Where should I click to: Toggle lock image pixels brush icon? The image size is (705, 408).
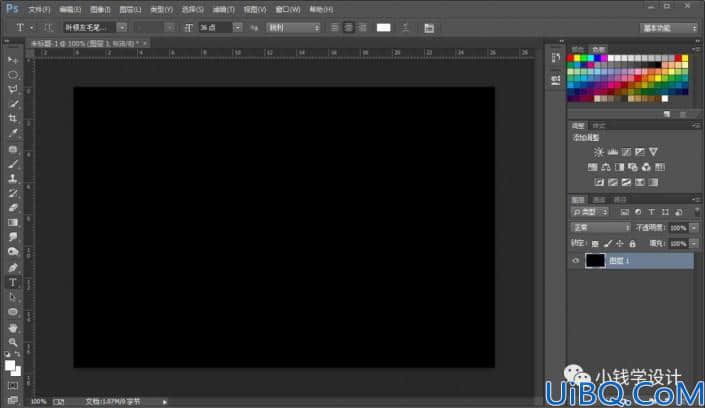(607, 243)
